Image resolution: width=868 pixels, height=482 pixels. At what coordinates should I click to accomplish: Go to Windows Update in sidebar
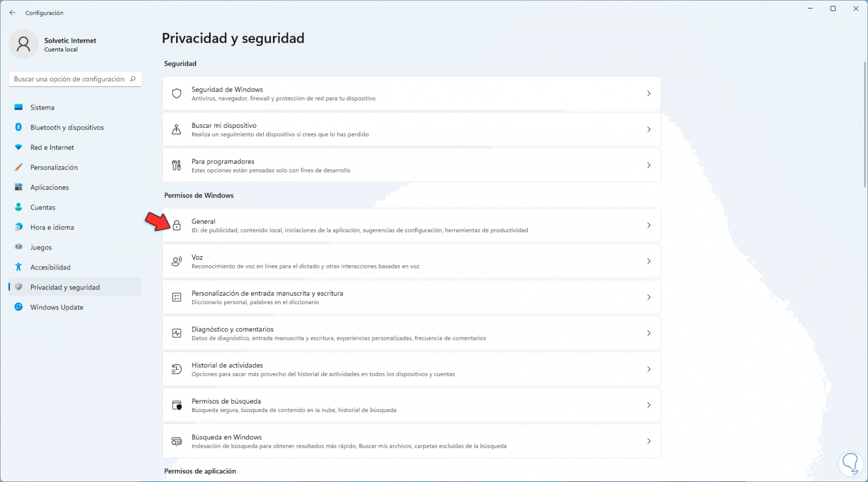click(57, 307)
